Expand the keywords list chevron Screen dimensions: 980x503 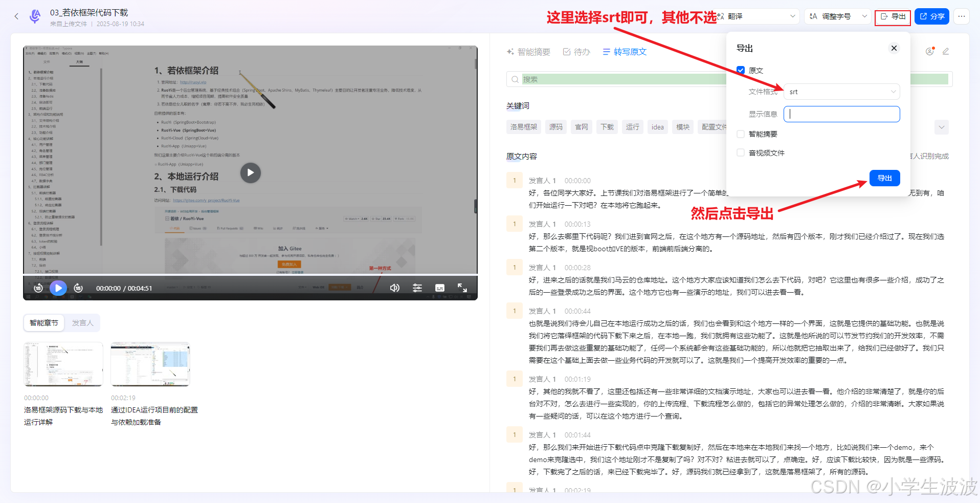coord(942,127)
